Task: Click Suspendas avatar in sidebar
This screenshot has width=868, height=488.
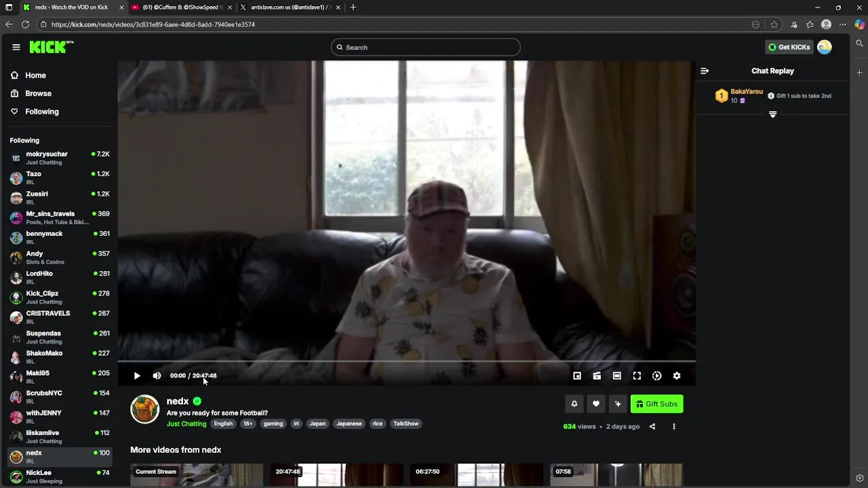Action: [16, 337]
